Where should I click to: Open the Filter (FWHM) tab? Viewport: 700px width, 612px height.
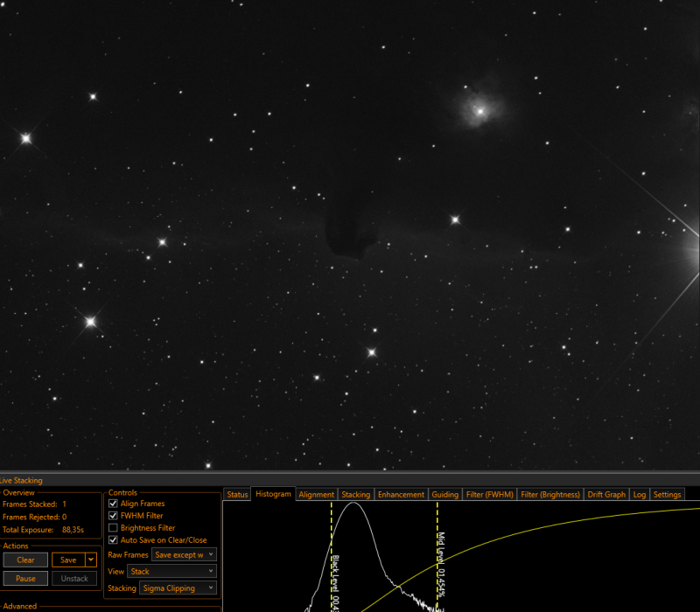pyautogui.click(x=490, y=494)
